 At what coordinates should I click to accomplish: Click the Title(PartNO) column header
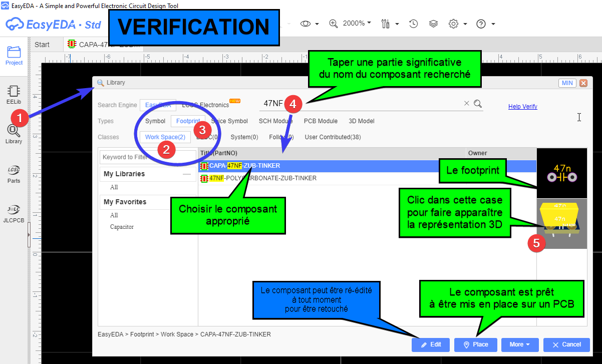pos(332,153)
